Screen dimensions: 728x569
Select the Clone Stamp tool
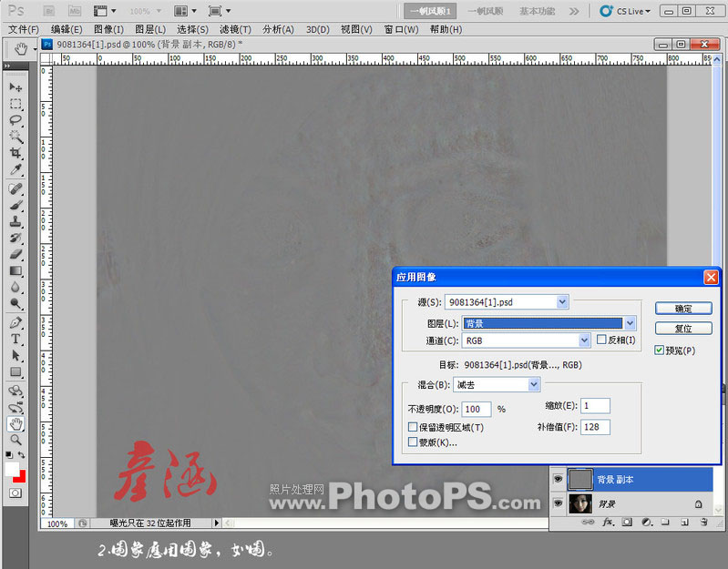coord(15,221)
